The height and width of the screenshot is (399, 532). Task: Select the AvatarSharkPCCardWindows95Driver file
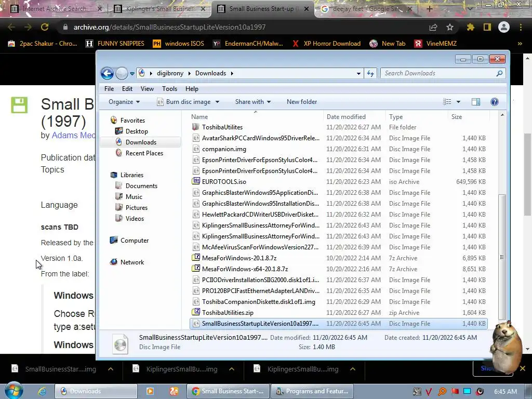tap(261, 138)
